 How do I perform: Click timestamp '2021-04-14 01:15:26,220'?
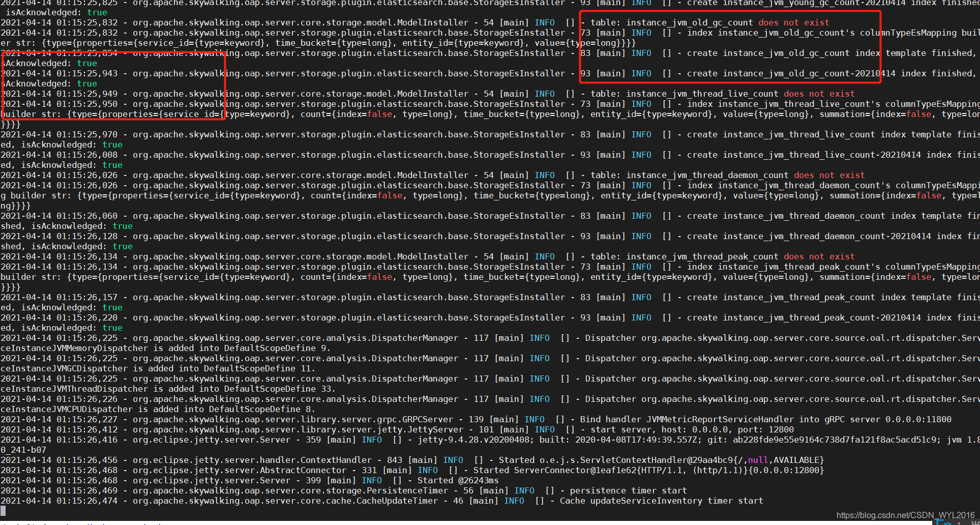(59, 317)
